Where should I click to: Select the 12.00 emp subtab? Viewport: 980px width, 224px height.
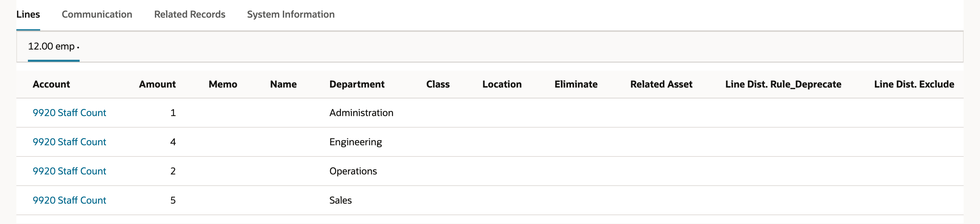[x=54, y=46]
